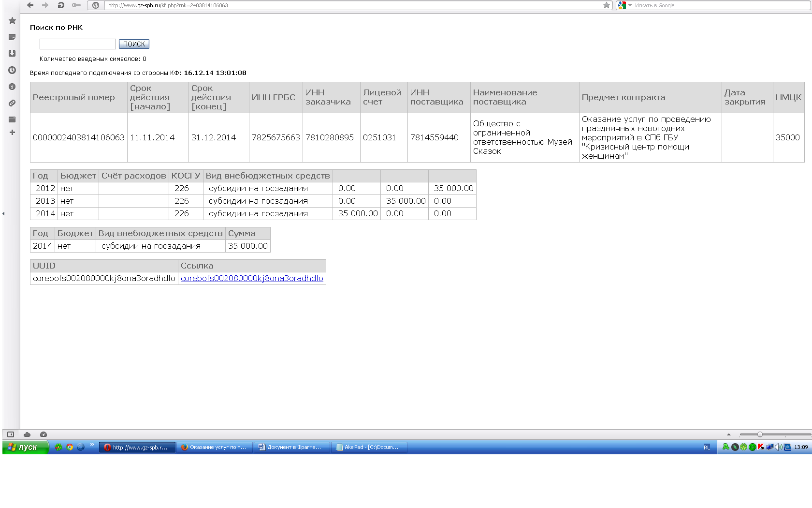812x508 pixels.
Task: Expand the collapsed panel arrow on left edge
Action: point(3,213)
